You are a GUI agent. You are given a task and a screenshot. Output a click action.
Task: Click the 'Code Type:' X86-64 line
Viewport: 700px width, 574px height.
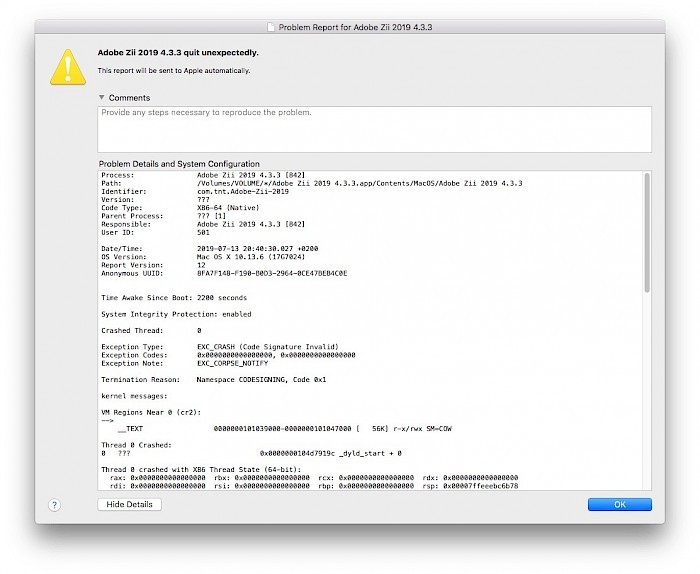click(180, 208)
